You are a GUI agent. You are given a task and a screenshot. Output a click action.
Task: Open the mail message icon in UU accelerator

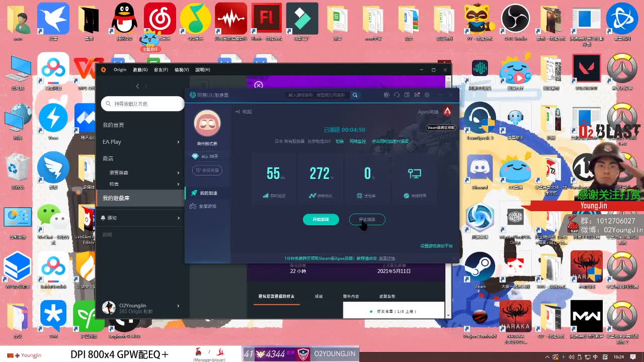[x=417, y=95]
